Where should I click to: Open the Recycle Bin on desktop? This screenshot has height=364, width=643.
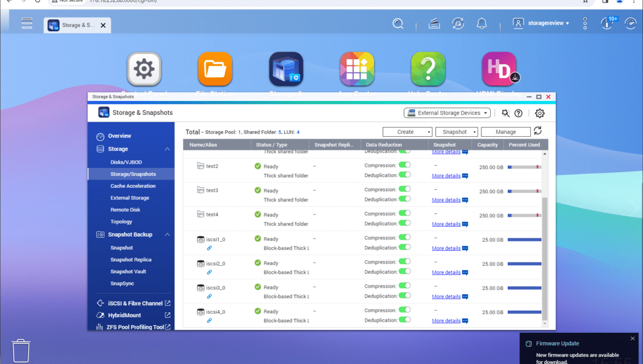click(20, 350)
